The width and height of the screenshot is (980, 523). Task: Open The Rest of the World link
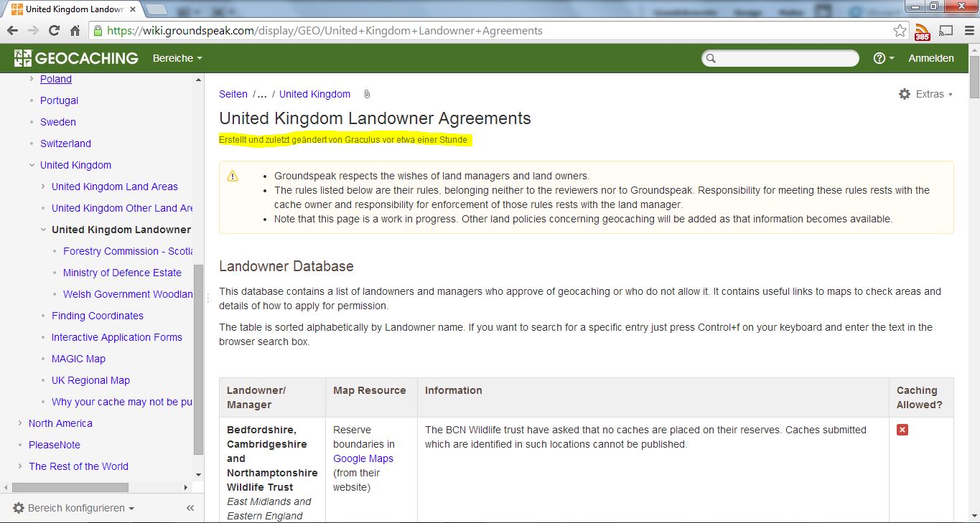coord(78,466)
